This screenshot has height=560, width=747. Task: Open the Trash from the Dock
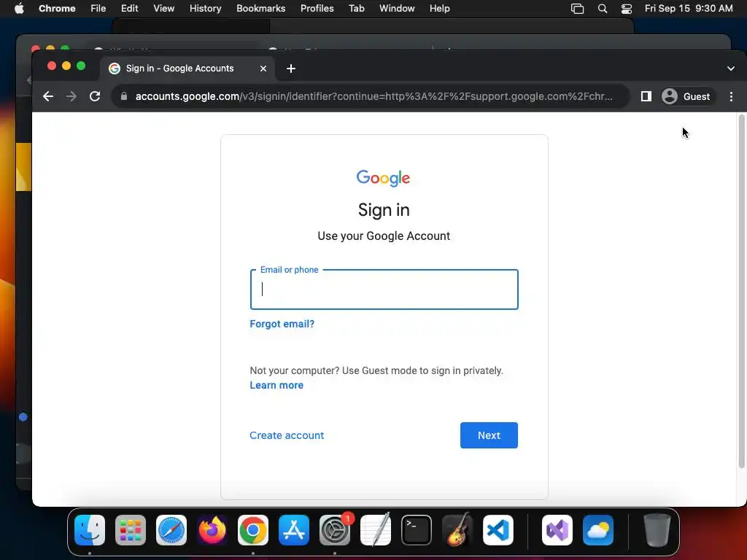pyautogui.click(x=657, y=530)
